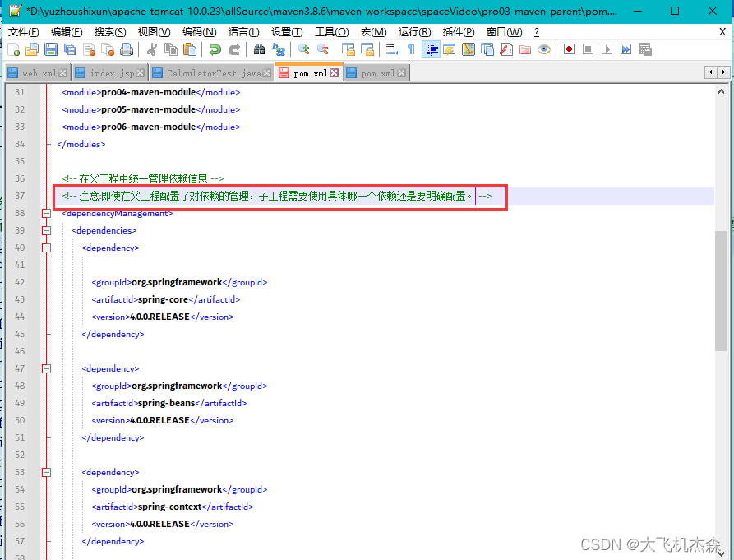734x560 pixels.
Task: Cut selection with the scissors icon
Action: click(152, 49)
